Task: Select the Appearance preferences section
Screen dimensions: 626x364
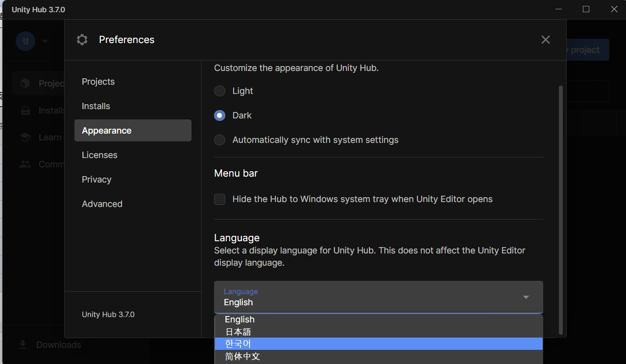Action: pos(133,131)
